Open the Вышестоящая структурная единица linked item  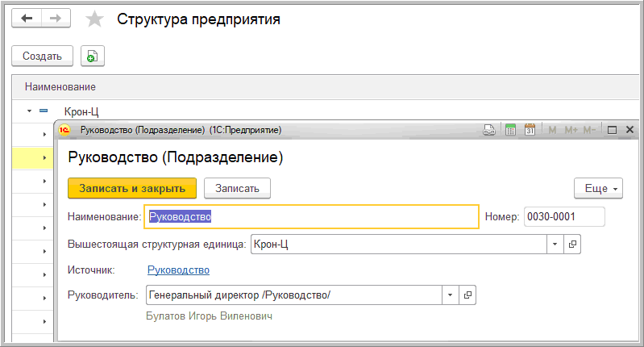[572, 243]
